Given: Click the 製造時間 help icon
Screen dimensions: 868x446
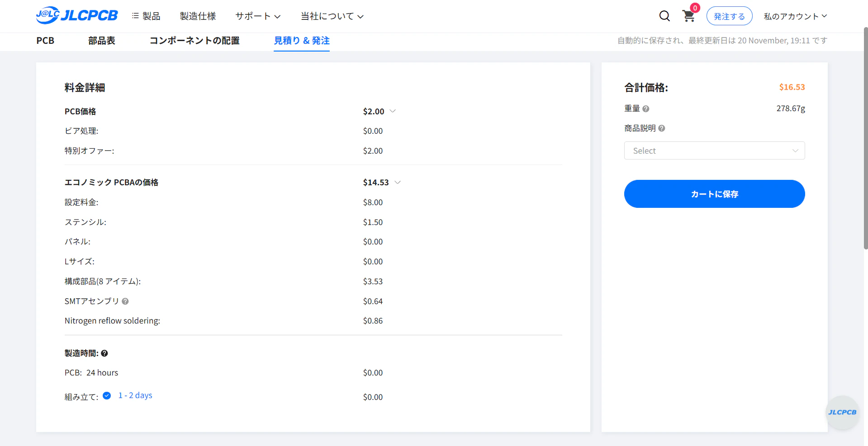Looking at the screenshot, I should (104, 353).
